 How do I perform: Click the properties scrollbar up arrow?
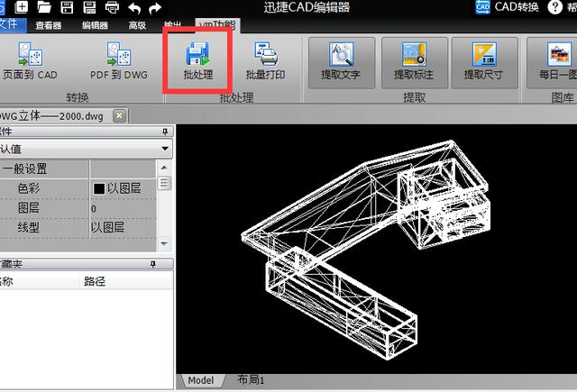[x=164, y=168]
